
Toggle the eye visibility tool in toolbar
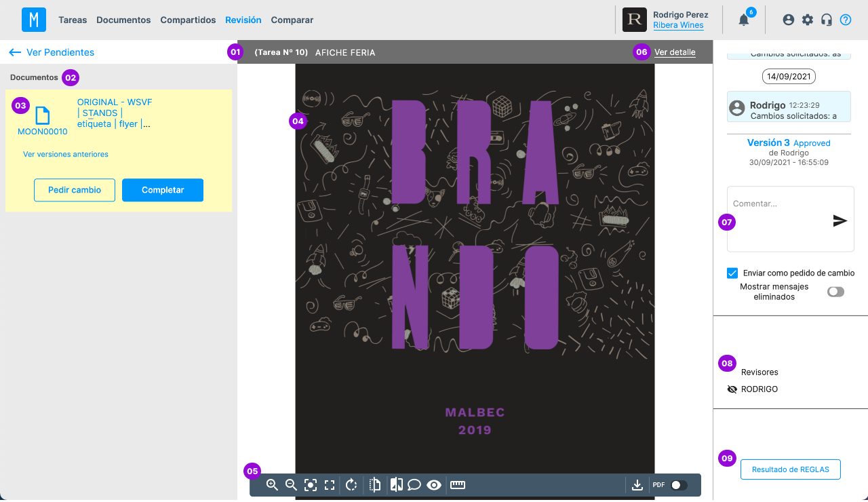coord(434,485)
